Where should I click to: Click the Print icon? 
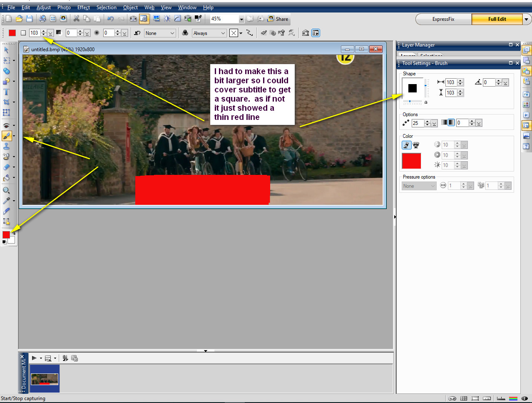tap(42, 19)
